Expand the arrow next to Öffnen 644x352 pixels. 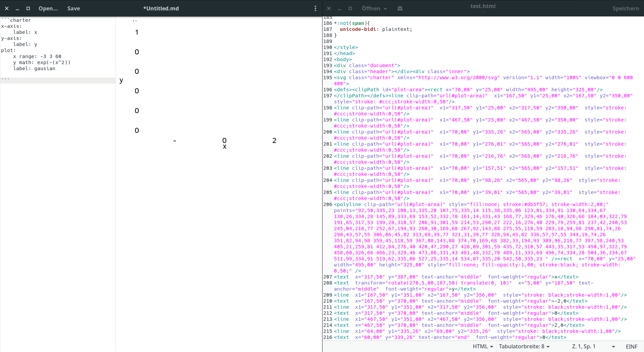coord(385,9)
